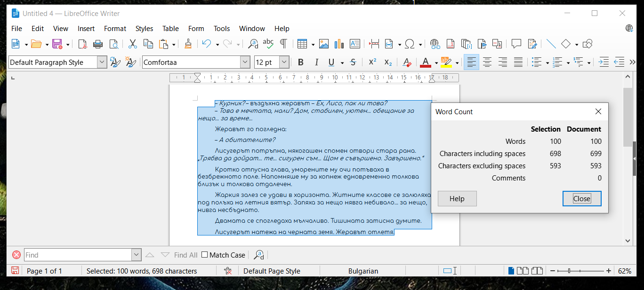
Task: Open the Format menu
Action: tap(115, 29)
